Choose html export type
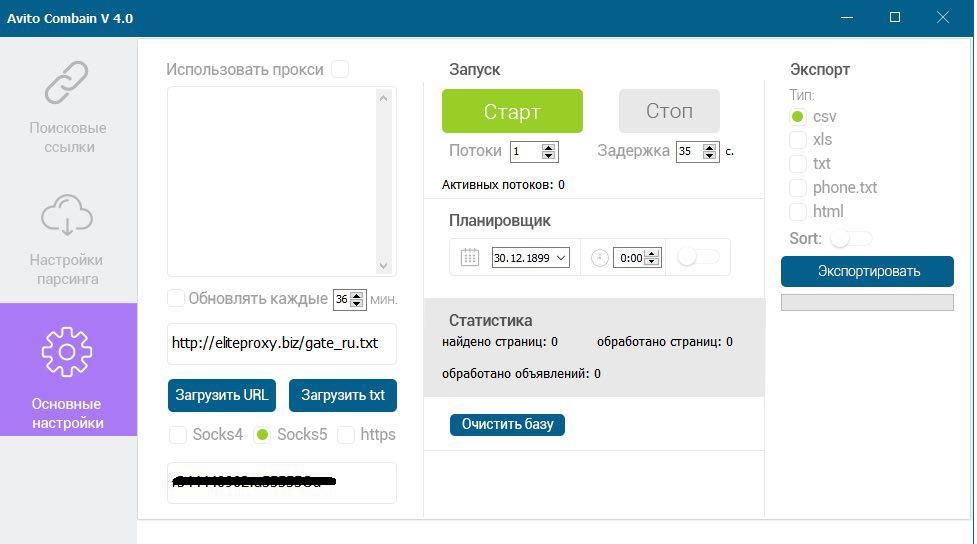The height and width of the screenshot is (544, 977). [798, 211]
